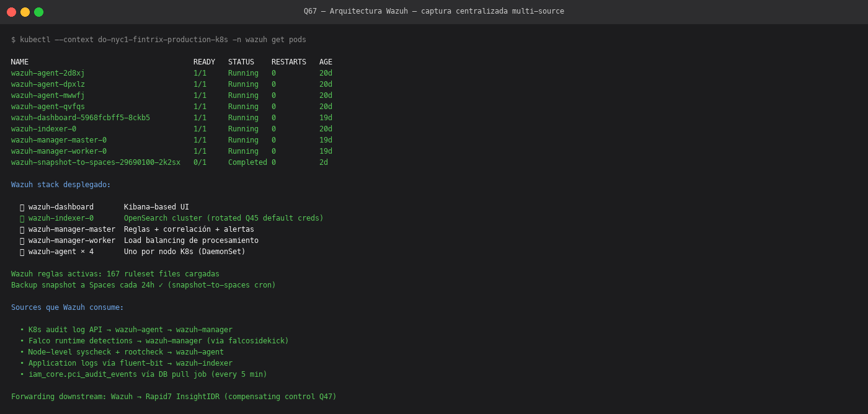Click 'Uno por nodo K8s (DaemonSet)' description
This screenshot has width=868, height=414.
pyautogui.click(x=185, y=252)
